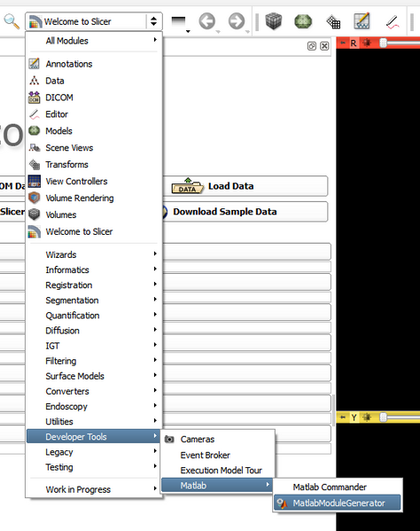Select Transforms in the module menu
Image resolution: width=420 pixels, height=531 pixels.
[x=94, y=165]
